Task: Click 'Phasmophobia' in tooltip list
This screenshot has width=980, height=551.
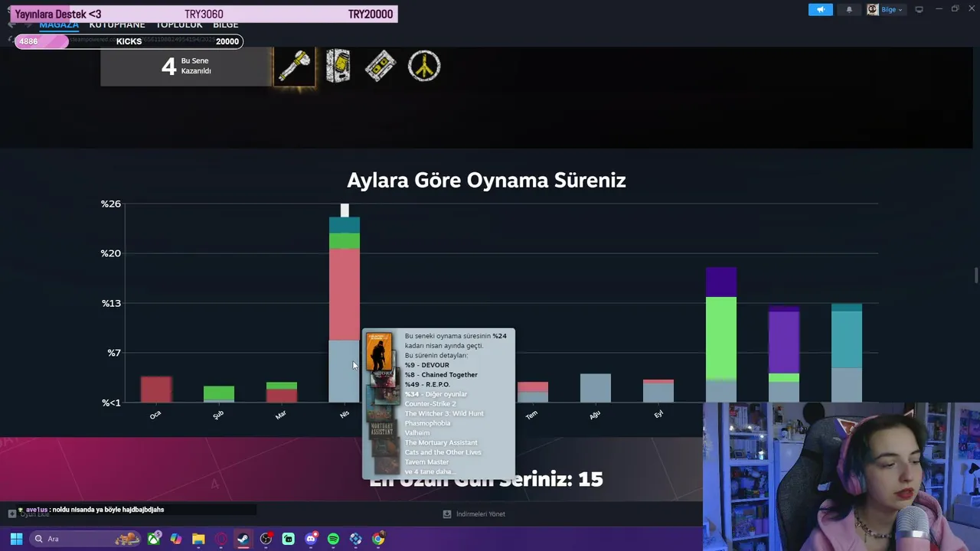Action: (x=427, y=423)
